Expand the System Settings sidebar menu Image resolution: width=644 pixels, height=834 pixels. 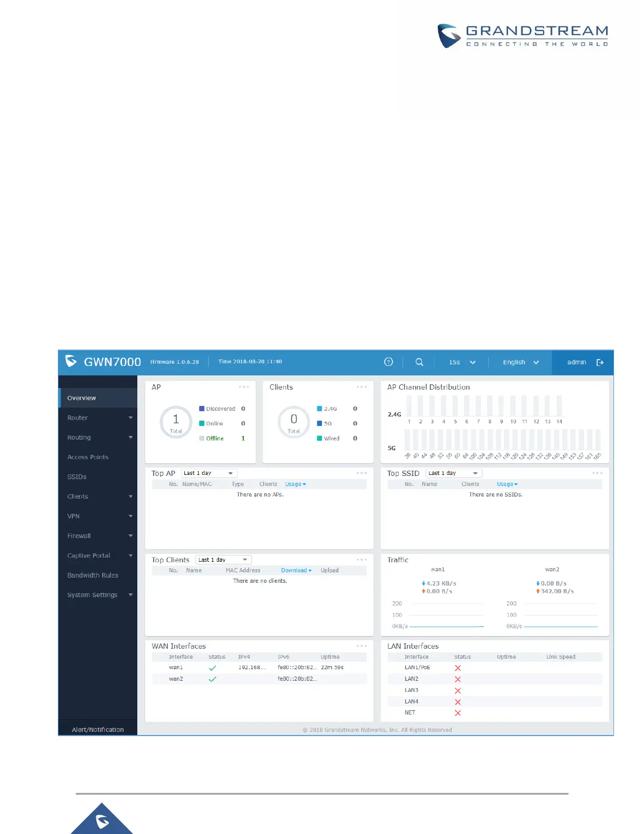tap(98, 594)
